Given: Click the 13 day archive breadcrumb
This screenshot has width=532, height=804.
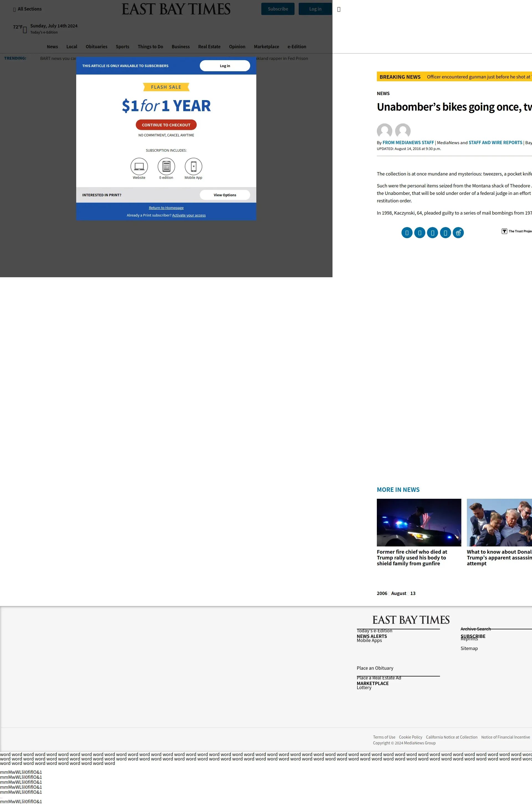Looking at the screenshot, I should tap(413, 593).
